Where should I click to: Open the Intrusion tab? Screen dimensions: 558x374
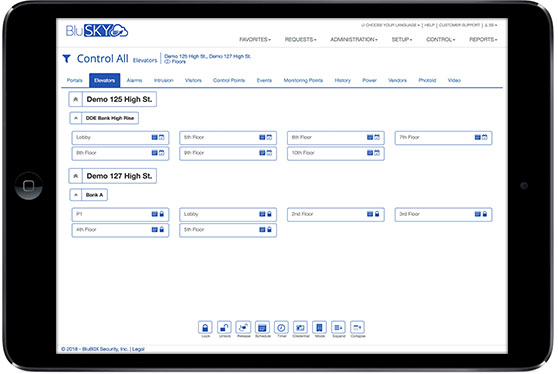click(x=164, y=80)
